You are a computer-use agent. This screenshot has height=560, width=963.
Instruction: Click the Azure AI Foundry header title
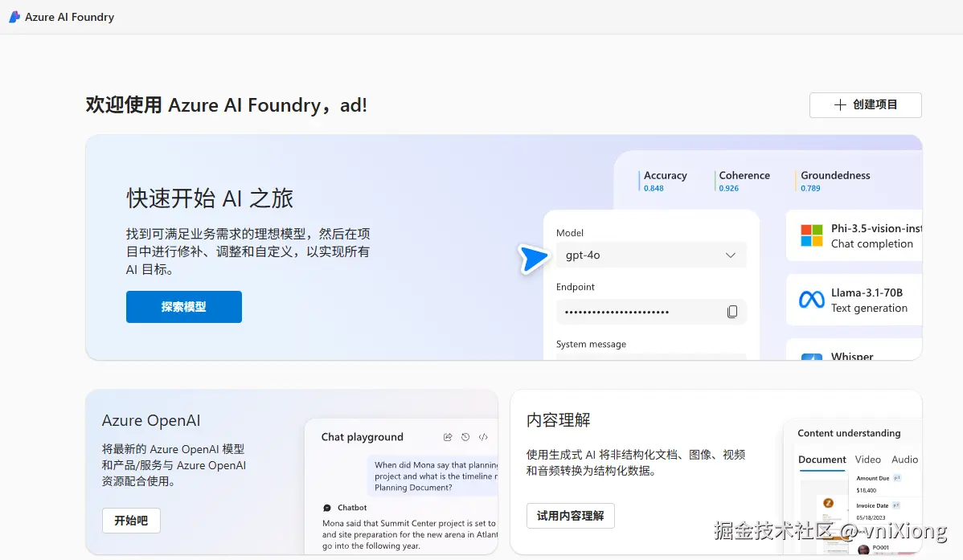click(69, 17)
